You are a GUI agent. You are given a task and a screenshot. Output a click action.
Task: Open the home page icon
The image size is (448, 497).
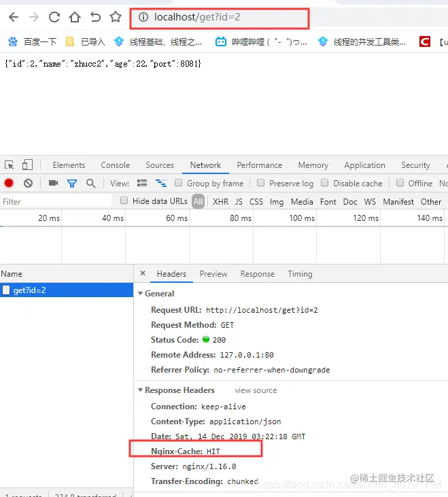coord(75,17)
